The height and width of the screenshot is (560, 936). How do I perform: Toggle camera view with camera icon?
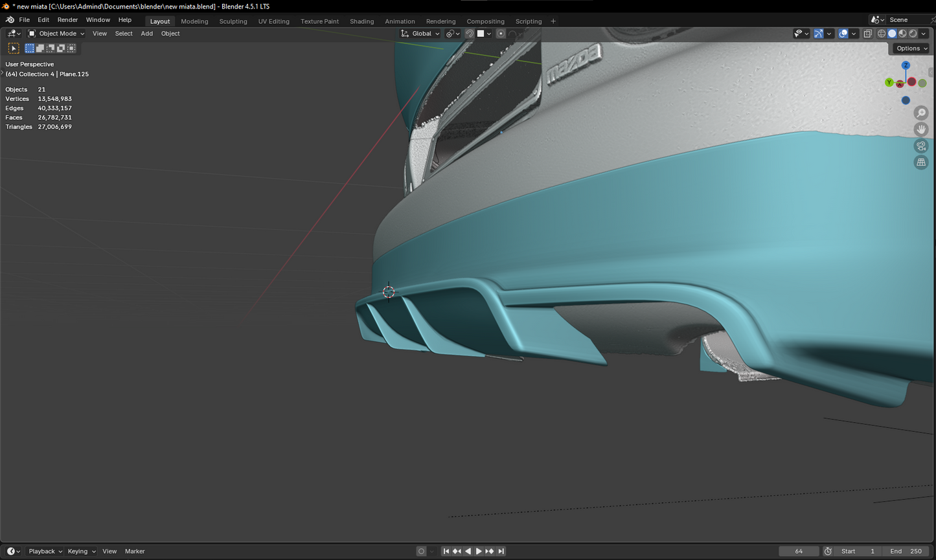(920, 146)
